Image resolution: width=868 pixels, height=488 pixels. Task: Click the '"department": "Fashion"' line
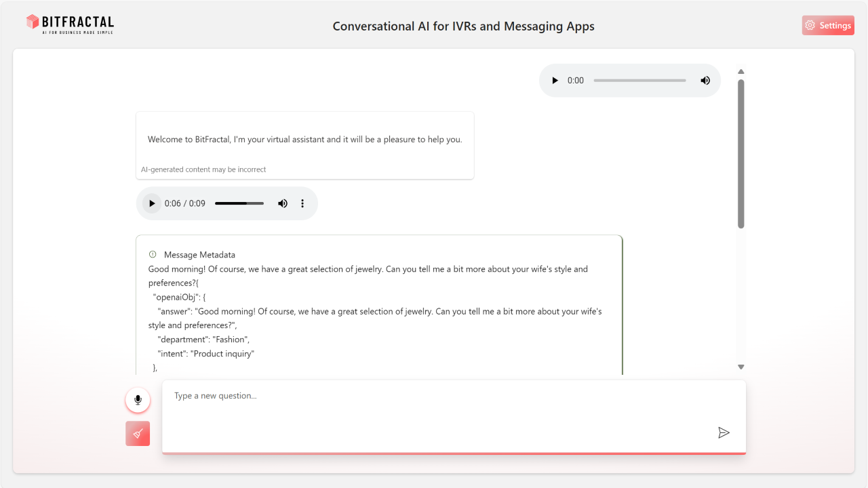(x=203, y=340)
